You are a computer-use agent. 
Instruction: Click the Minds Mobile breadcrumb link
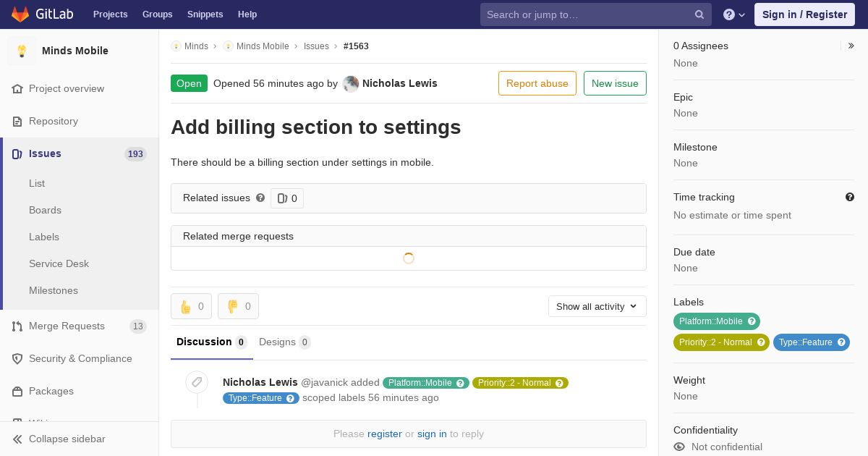pyautogui.click(x=263, y=46)
